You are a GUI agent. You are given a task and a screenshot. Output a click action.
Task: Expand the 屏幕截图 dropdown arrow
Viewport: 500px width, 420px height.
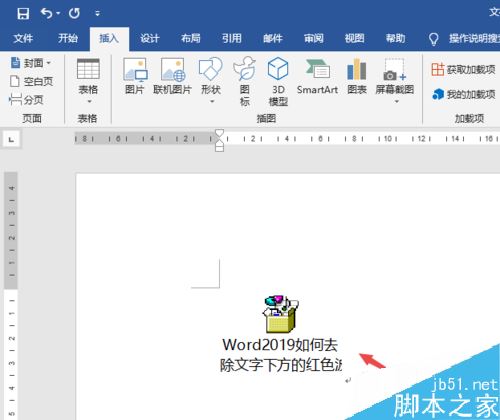[397, 101]
